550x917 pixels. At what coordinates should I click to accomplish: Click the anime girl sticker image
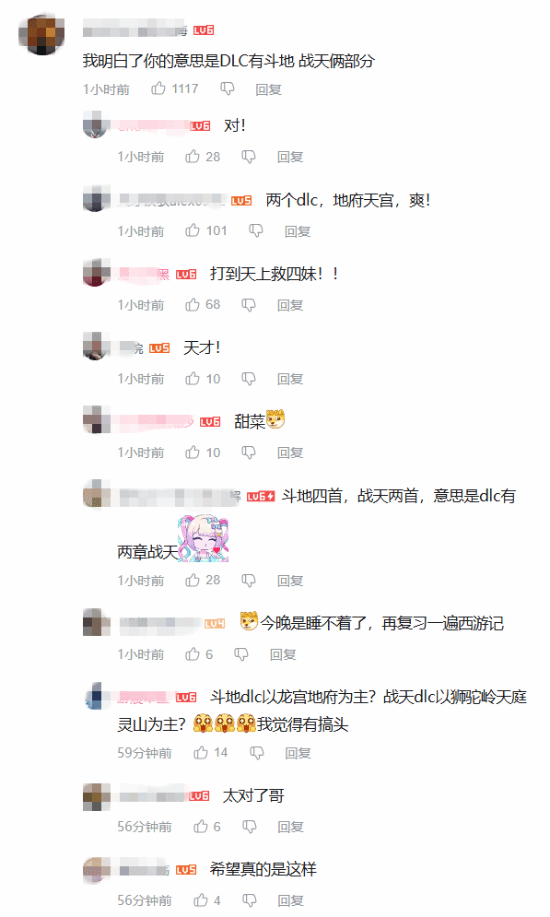click(204, 538)
